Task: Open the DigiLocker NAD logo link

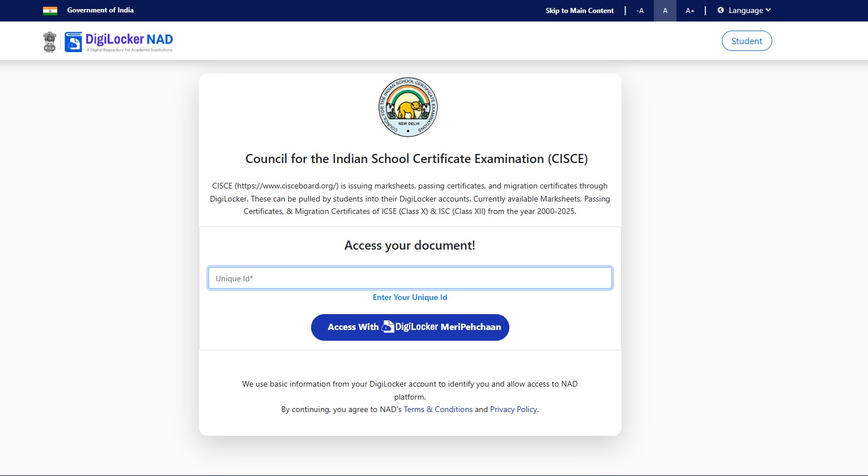Action: point(119,42)
